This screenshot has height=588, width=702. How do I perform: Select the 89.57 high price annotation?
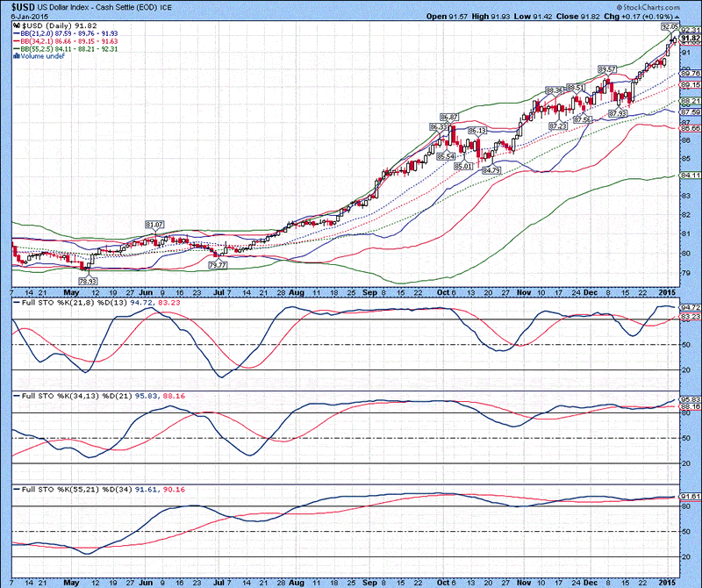pos(605,68)
